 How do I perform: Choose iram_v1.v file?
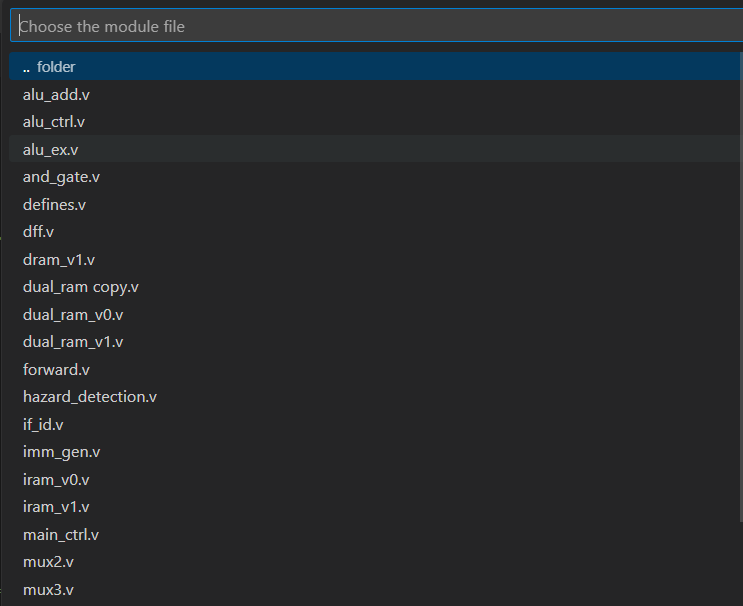[x=376, y=507]
